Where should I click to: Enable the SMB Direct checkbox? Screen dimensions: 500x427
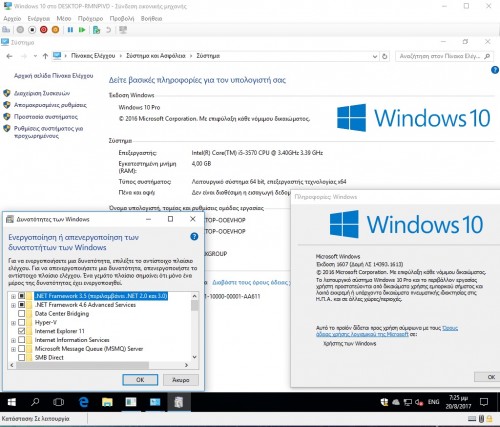21,357
